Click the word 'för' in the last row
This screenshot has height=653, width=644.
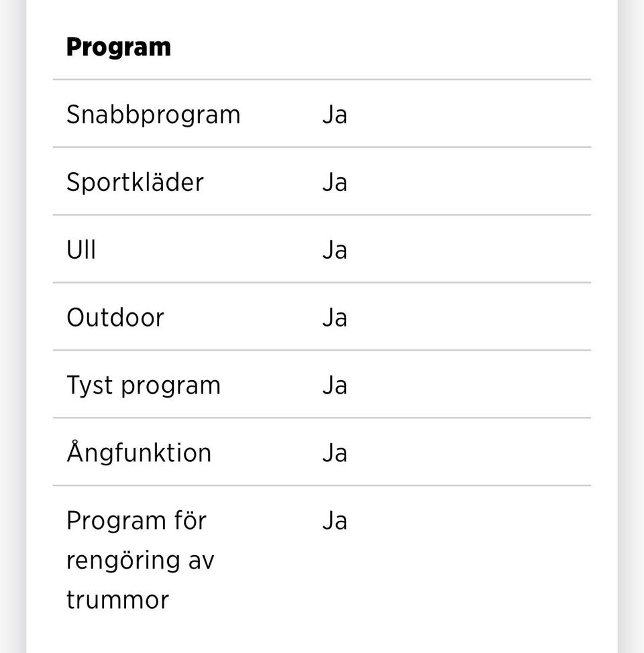click(190, 521)
